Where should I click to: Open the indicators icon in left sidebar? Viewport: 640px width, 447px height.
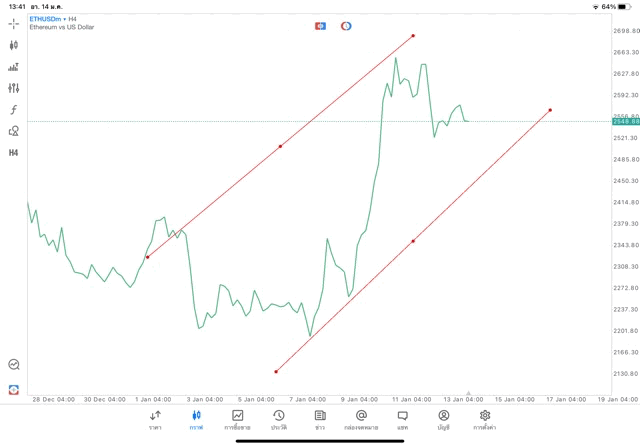[x=13, y=67]
